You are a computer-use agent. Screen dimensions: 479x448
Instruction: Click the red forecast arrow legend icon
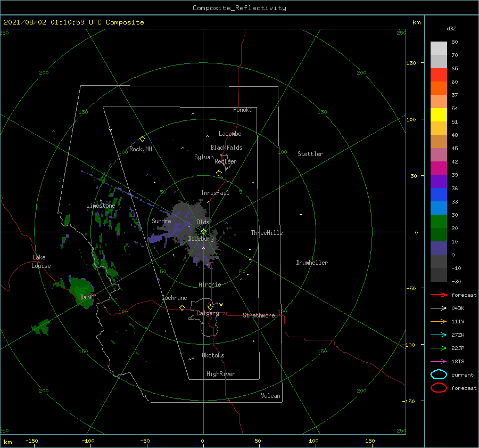coord(439,295)
